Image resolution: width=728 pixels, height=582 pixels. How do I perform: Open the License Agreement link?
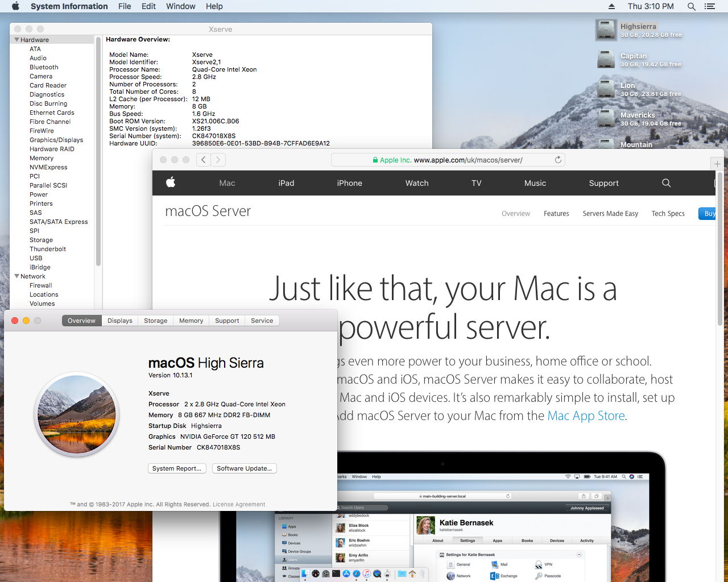239,505
